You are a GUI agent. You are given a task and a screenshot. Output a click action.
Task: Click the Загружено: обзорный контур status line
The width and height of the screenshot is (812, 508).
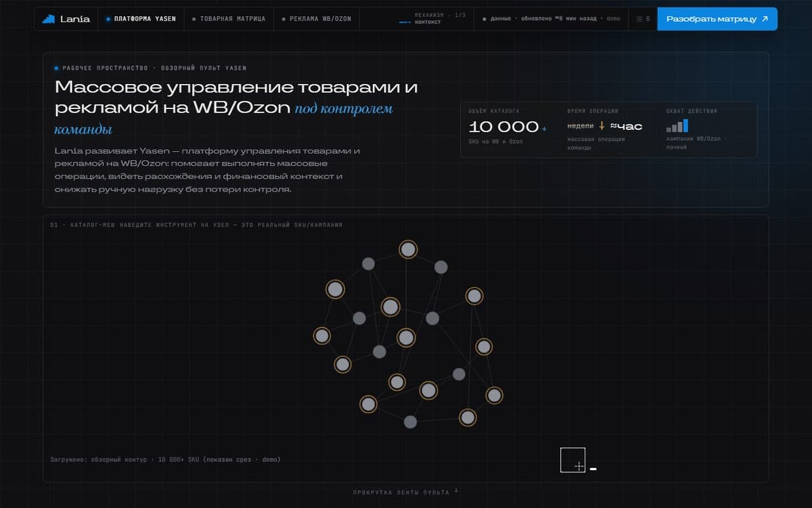165,459
